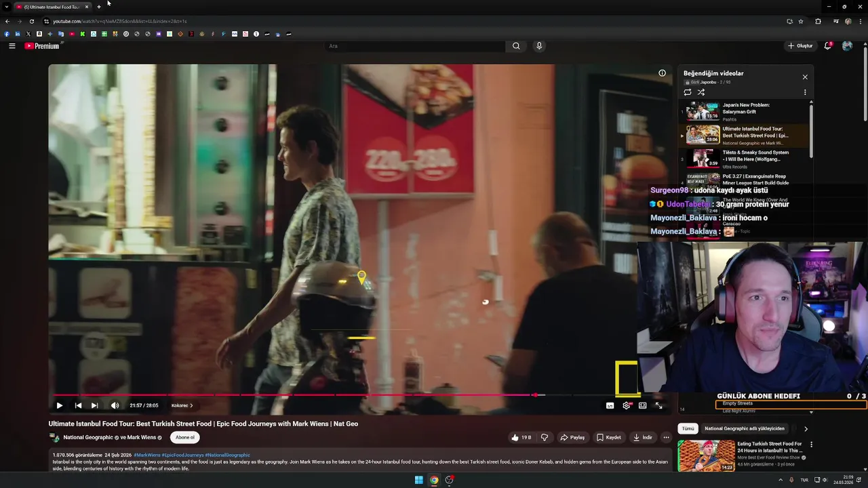Switch to theater mode
Image resolution: width=868 pixels, height=488 pixels.
(643, 405)
